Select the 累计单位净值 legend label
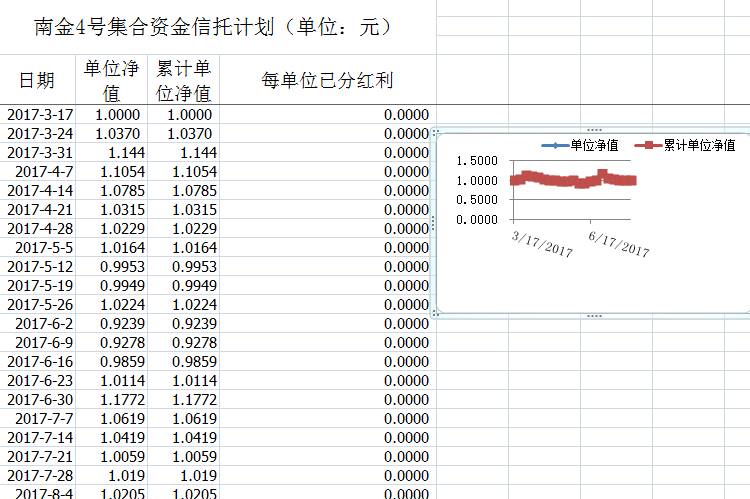Screen dimensions: 750x499 click(x=699, y=146)
